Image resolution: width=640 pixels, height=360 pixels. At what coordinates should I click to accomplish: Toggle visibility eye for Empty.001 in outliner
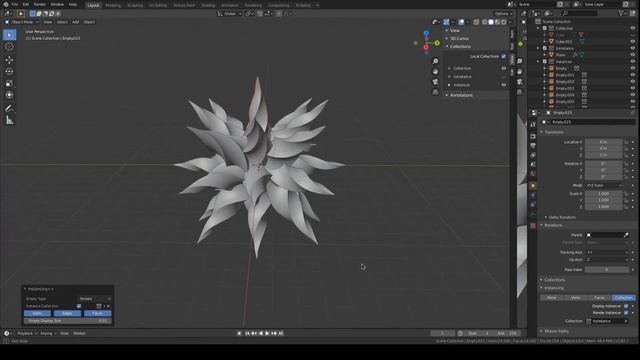[x=633, y=75]
